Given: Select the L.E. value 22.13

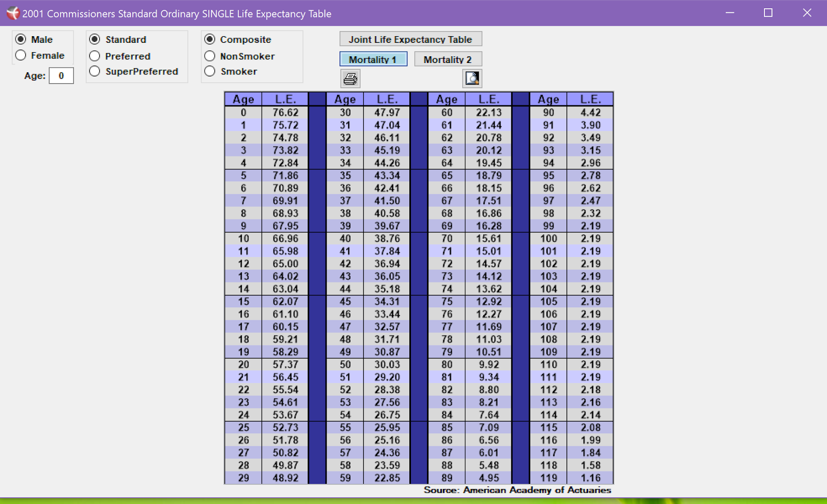Looking at the screenshot, I should click(x=489, y=113).
